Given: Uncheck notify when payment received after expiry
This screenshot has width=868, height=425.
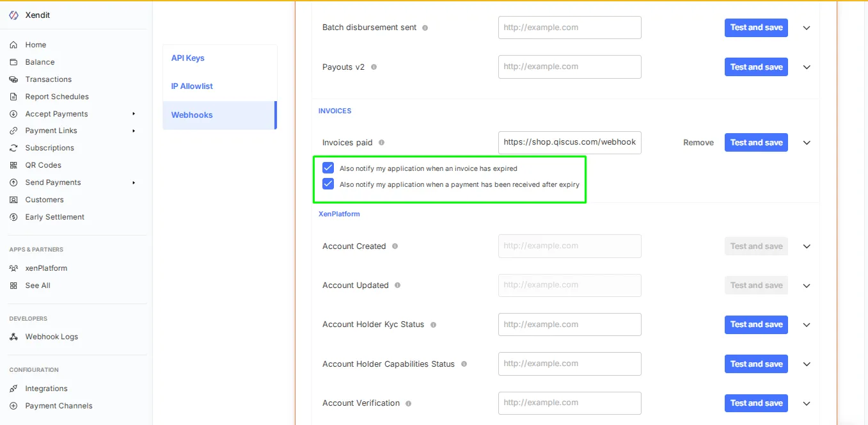Looking at the screenshot, I should point(328,184).
